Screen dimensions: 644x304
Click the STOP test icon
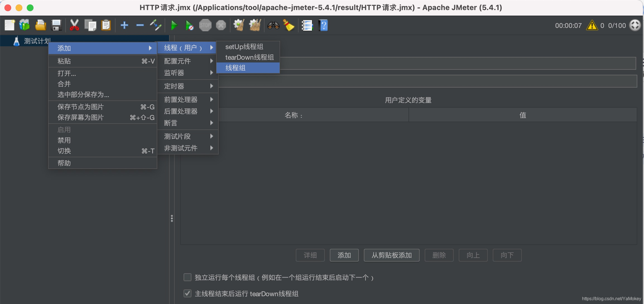[x=205, y=25]
